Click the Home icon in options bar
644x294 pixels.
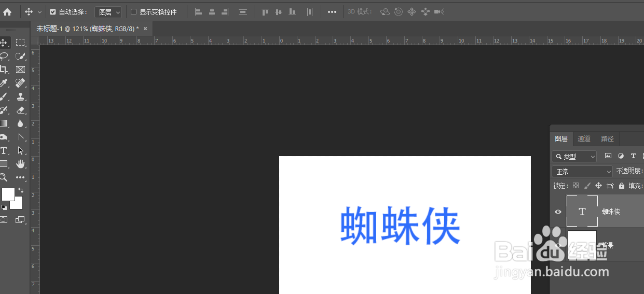point(7,12)
